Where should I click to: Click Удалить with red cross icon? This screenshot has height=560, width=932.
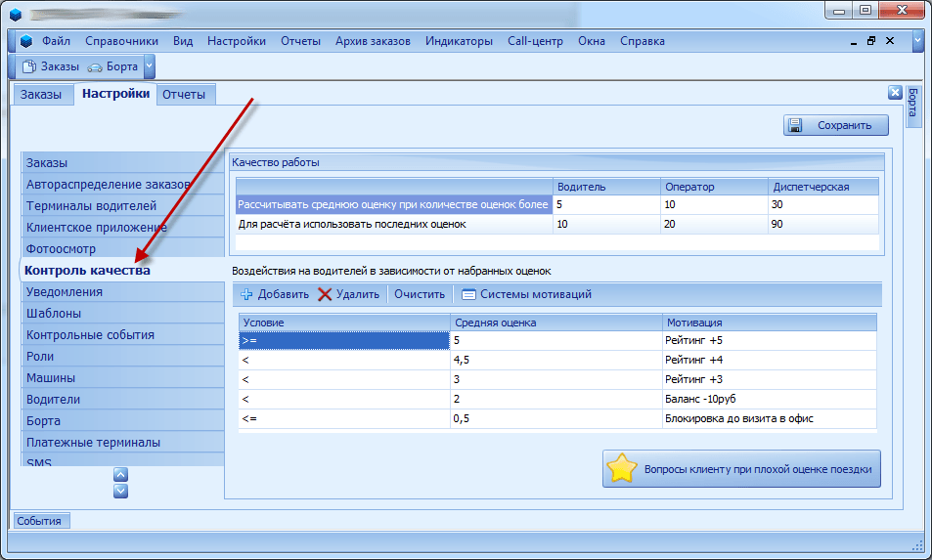(349, 294)
